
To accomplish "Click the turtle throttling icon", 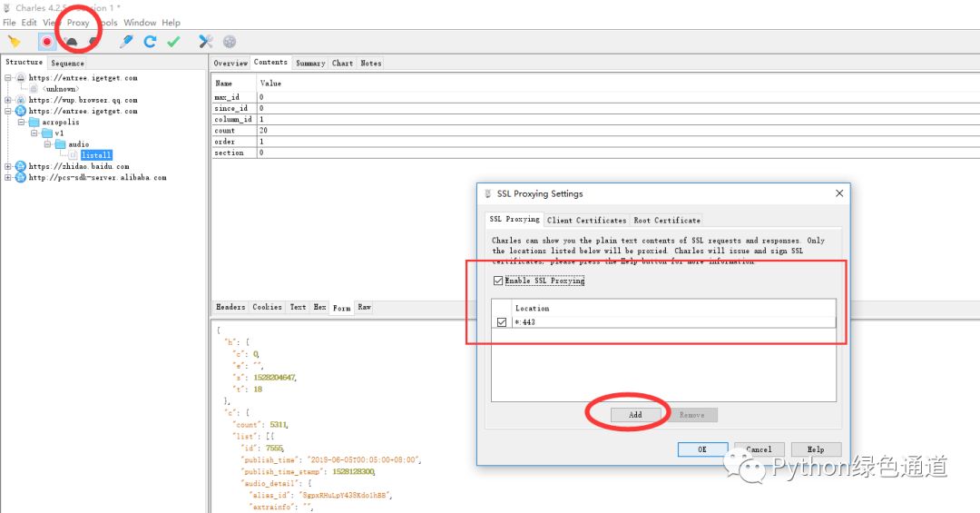I will (x=72, y=42).
